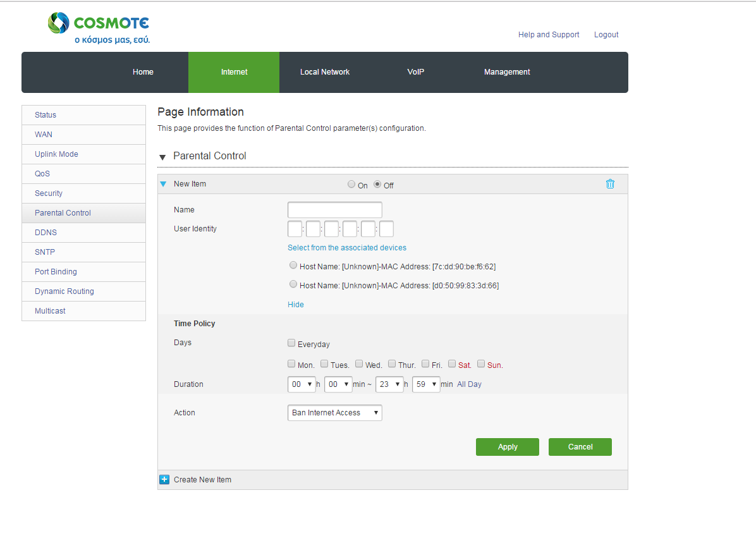The height and width of the screenshot is (538, 756).
Task: Choose device with MAC 7c:dd:90:be:f6:62
Action: [293, 265]
